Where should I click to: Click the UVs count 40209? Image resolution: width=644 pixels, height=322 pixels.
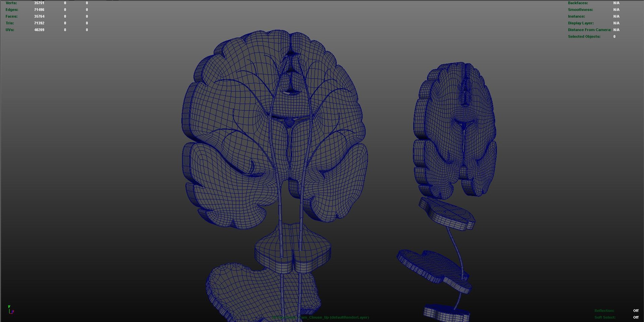click(x=39, y=30)
